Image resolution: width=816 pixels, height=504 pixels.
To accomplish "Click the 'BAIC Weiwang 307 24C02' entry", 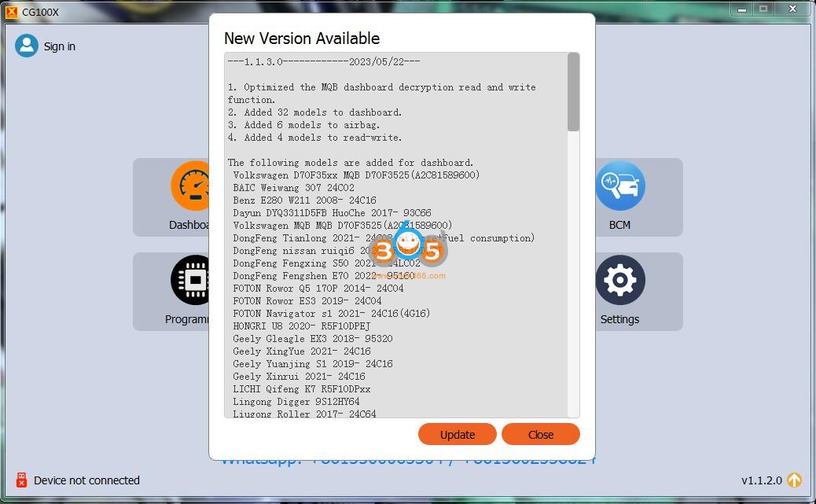I will click(293, 187).
